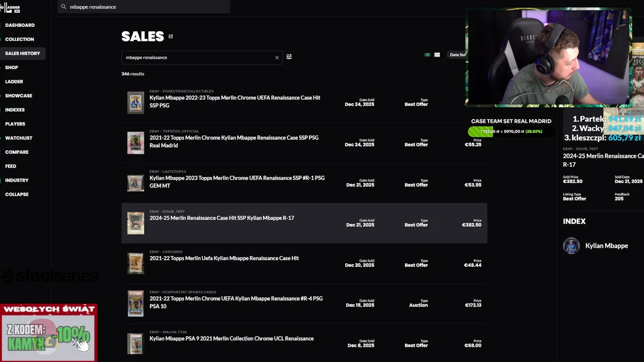Viewport: 644px width, 362px height.
Task: Click price €48.44
Action: pyautogui.click(x=473, y=265)
